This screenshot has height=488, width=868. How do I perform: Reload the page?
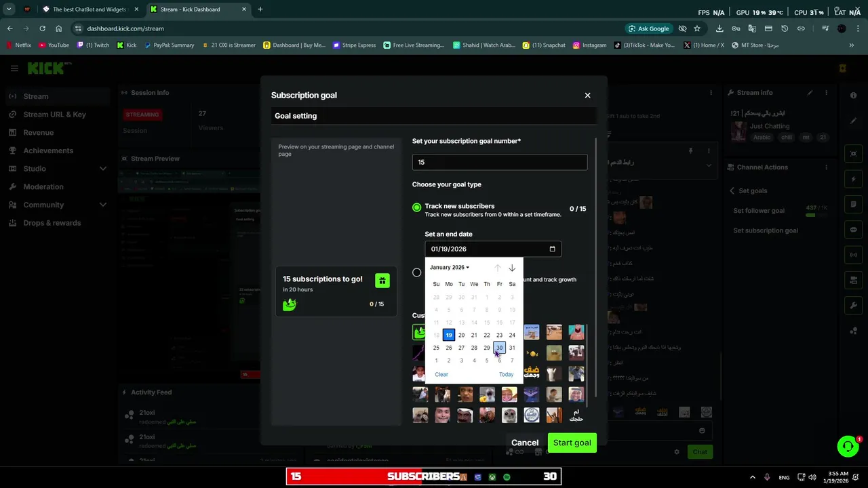pyautogui.click(x=42, y=28)
